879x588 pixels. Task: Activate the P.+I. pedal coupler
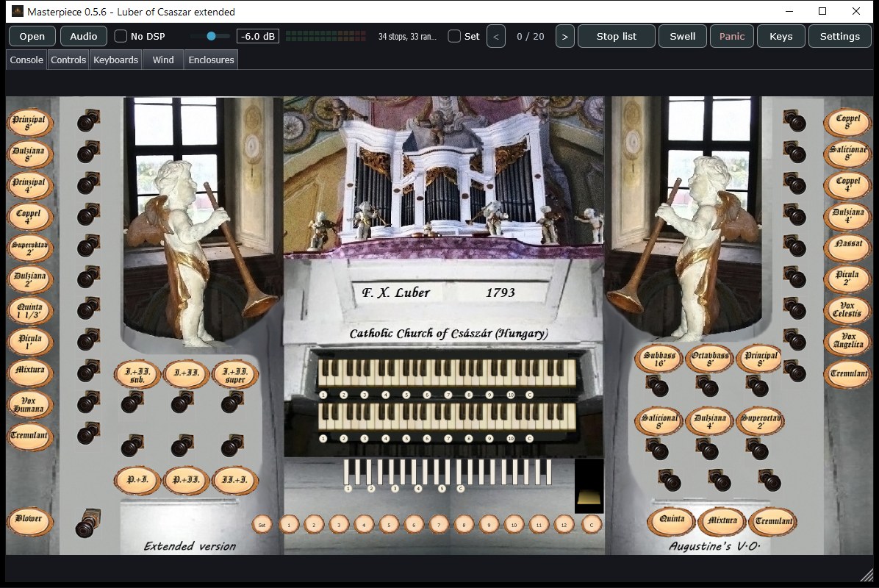coord(137,481)
